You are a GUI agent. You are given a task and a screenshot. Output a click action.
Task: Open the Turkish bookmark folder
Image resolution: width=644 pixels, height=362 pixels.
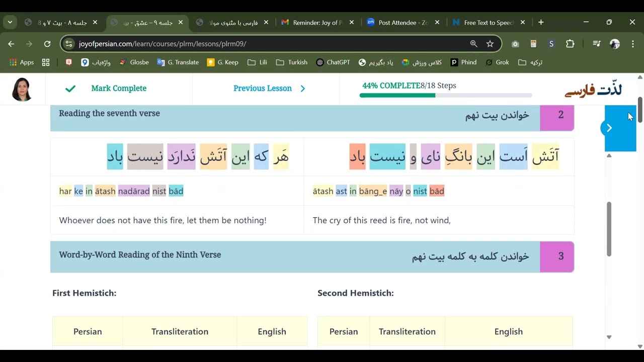tap(292, 62)
